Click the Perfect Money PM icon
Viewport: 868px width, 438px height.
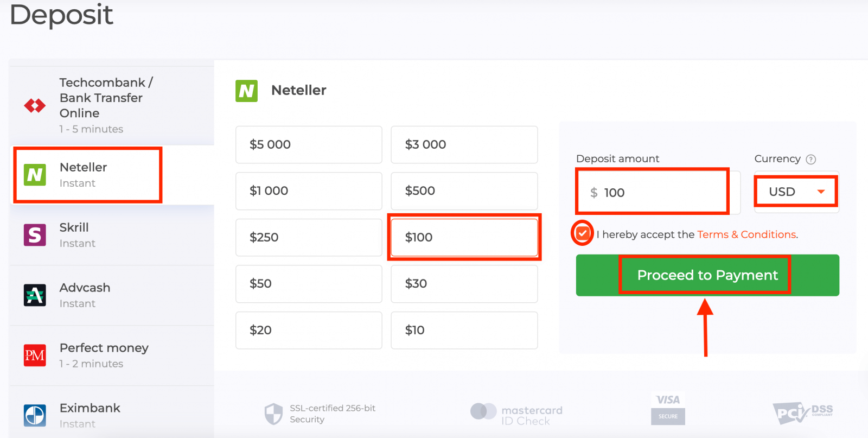pyautogui.click(x=35, y=356)
